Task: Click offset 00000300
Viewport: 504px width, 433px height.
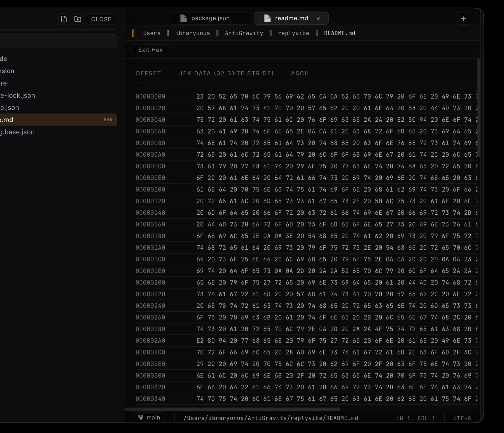Action: tap(150, 376)
